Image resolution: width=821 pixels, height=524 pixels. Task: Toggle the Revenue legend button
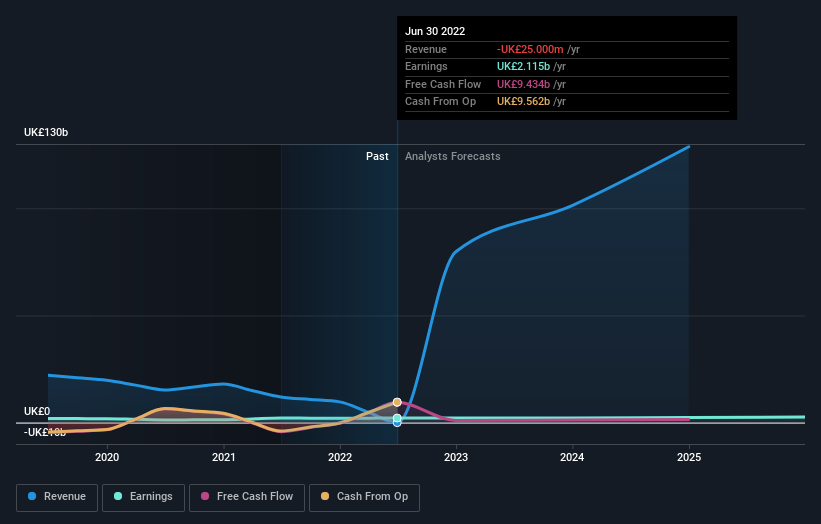(57, 497)
